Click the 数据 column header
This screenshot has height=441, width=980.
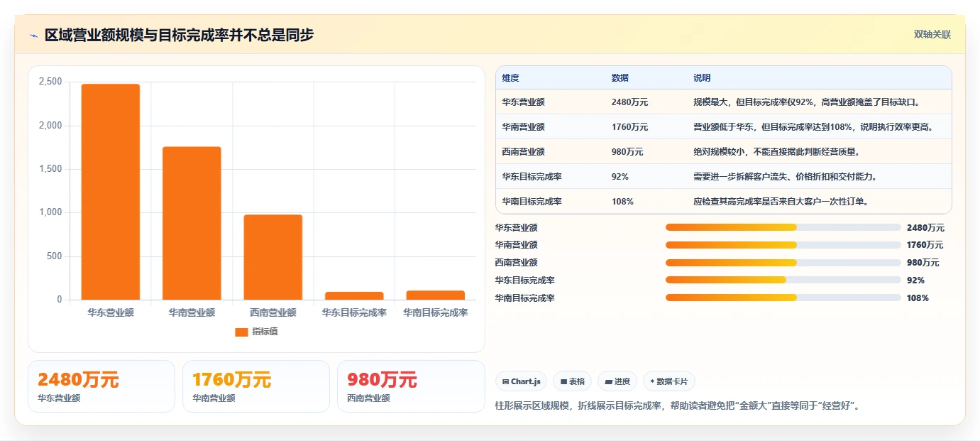(x=620, y=78)
